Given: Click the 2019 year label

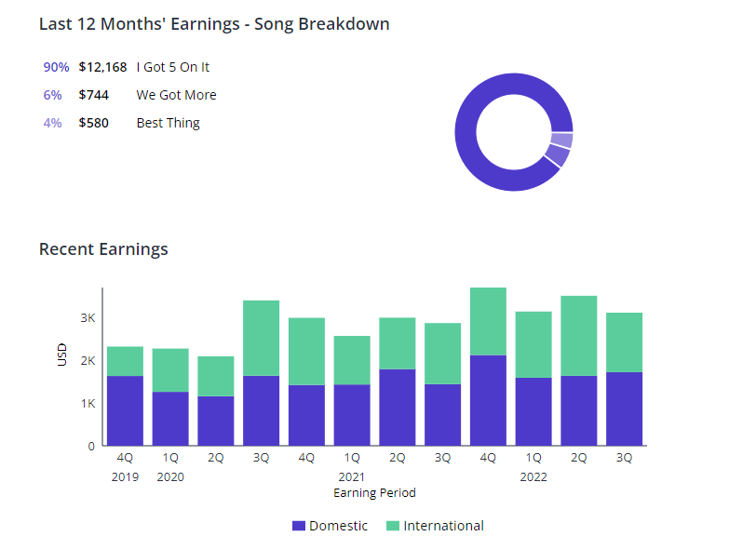Looking at the screenshot, I should [125, 477].
